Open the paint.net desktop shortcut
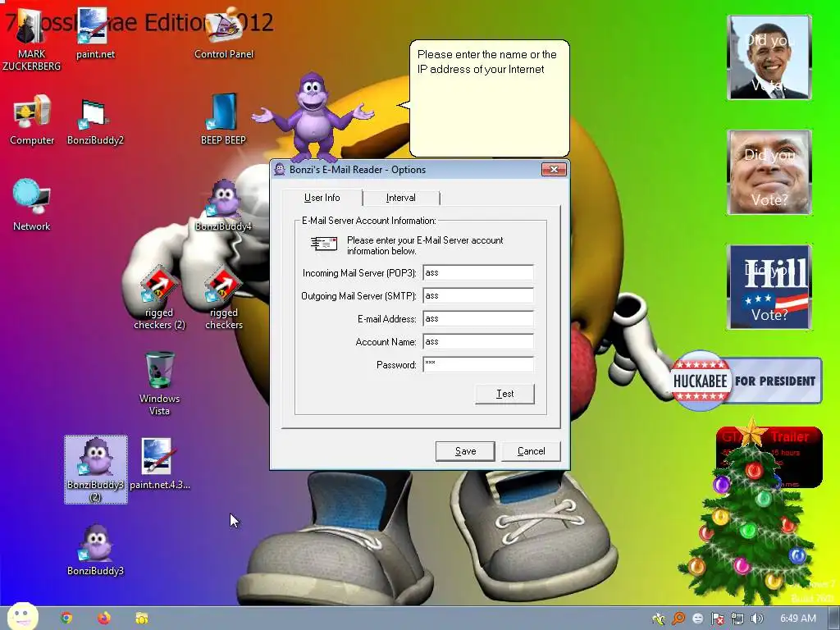 95,33
